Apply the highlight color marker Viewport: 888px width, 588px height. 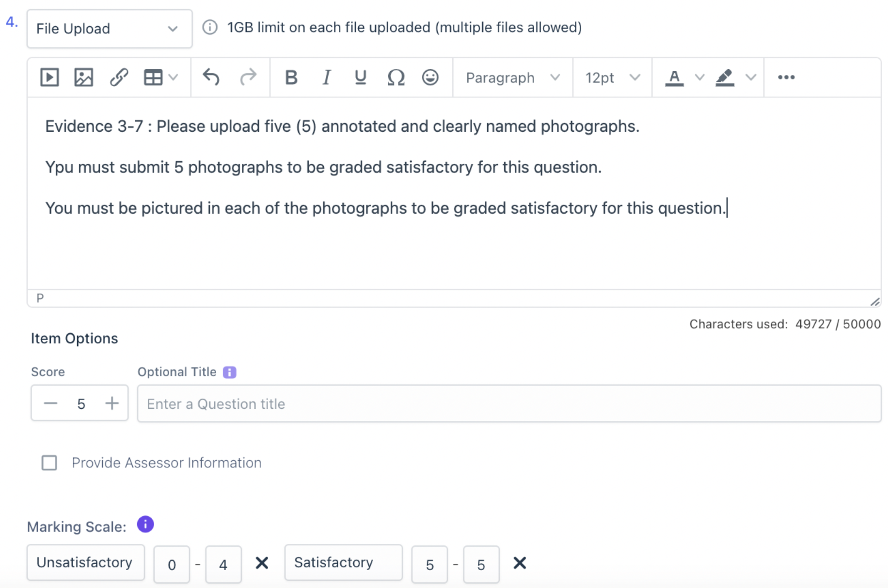click(x=725, y=77)
